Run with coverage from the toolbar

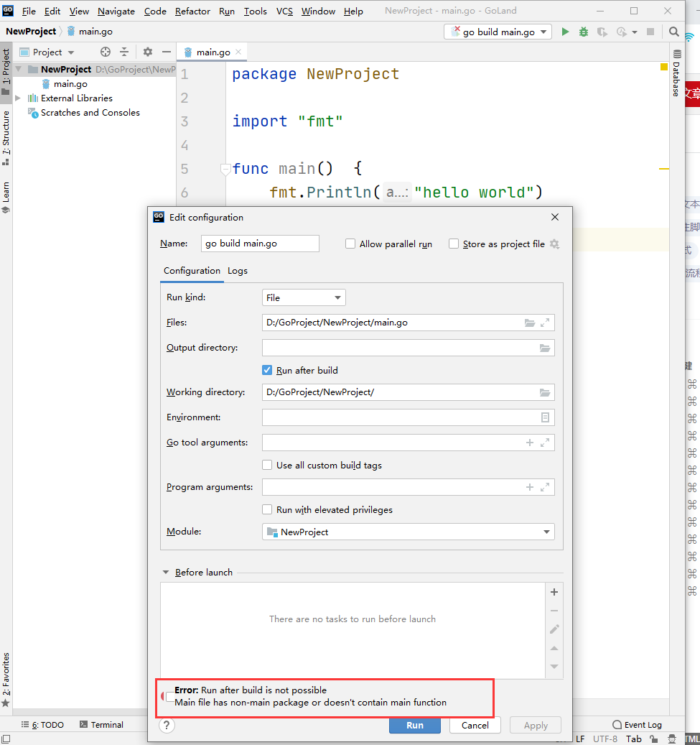click(x=602, y=32)
